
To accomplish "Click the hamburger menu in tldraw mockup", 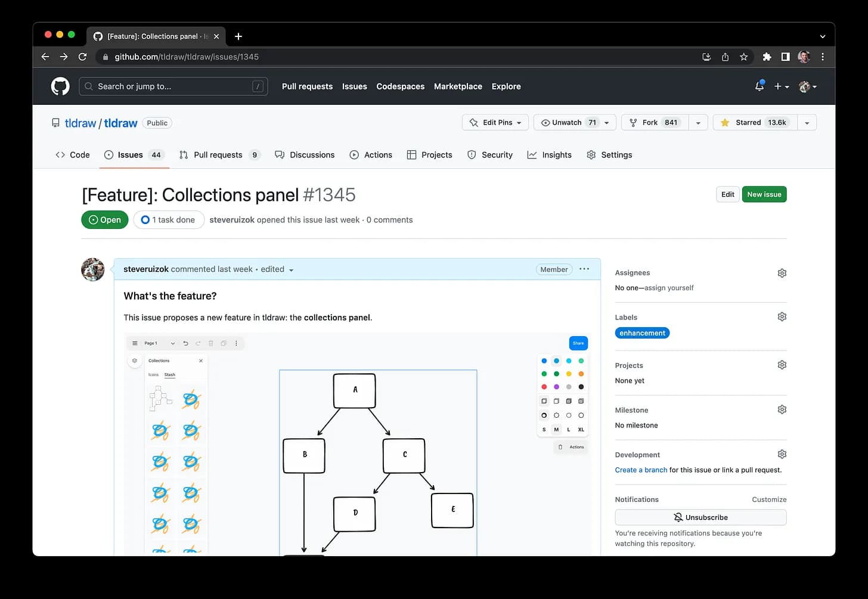I will click(135, 343).
